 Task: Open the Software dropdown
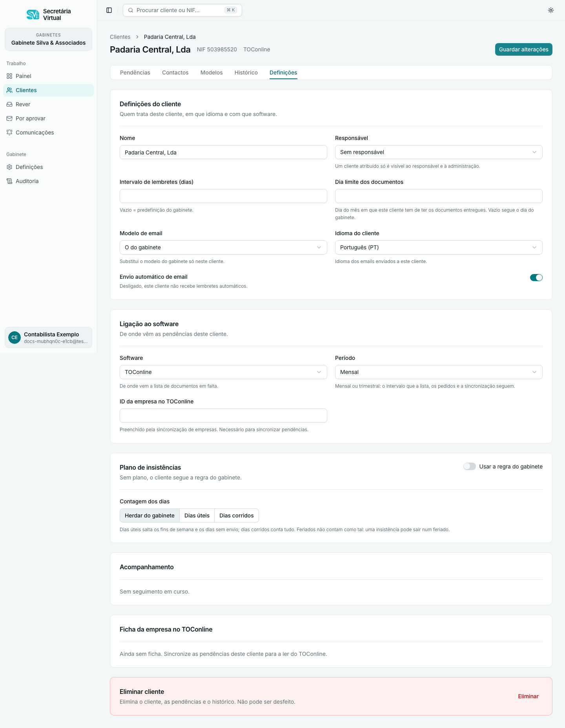(x=223, y=372)
